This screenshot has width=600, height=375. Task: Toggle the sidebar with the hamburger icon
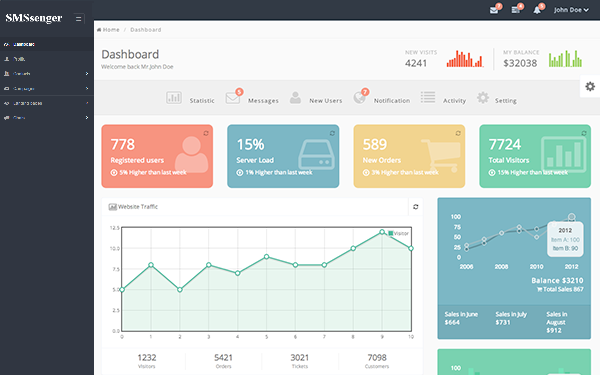click(x=78, y=18)
